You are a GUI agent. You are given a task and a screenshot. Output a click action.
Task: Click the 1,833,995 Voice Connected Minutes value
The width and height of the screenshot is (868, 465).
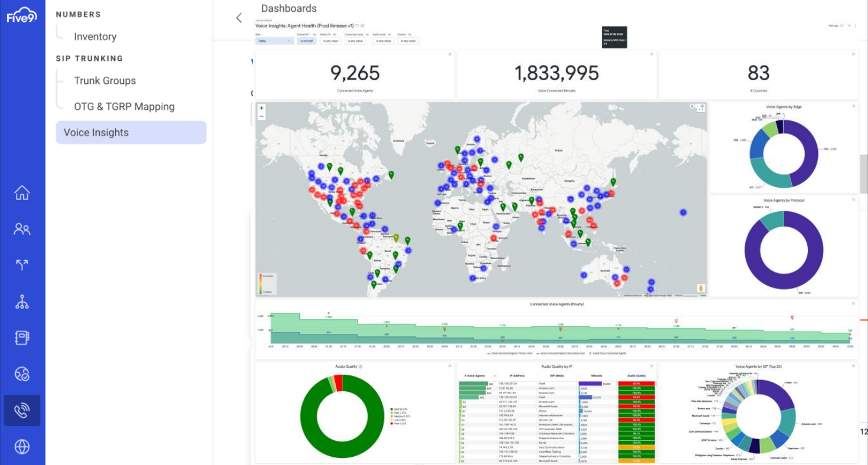pos(556,73)
